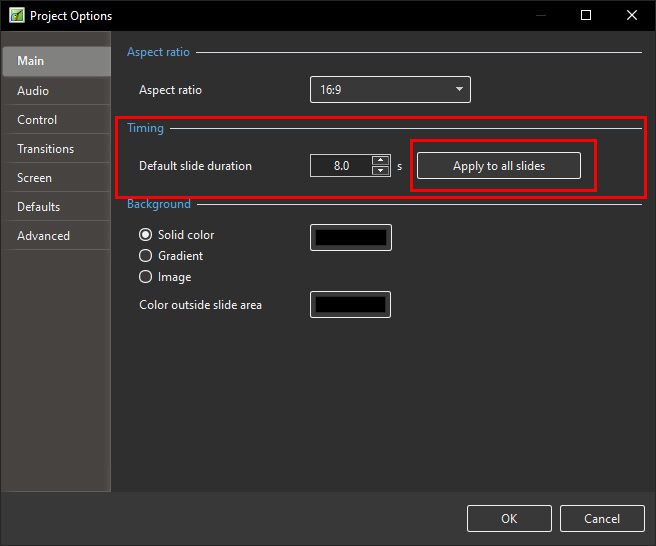Increase default slide duration with up arrow
The image size is (656, 546).
coord(380,160)
